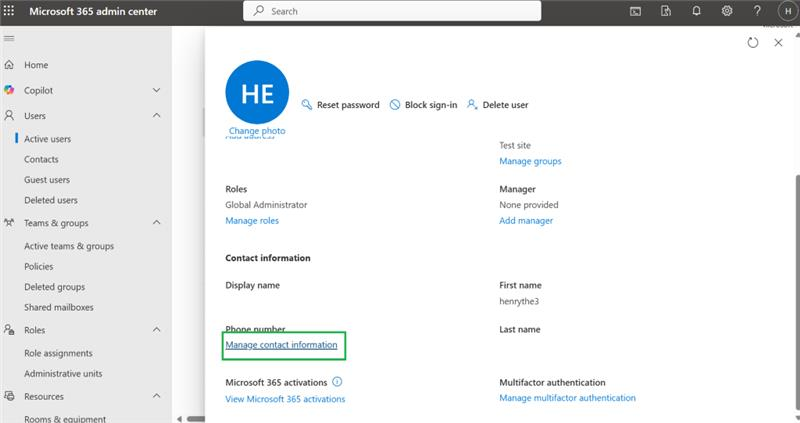Click the Global Administrator role text
The width and height of the screenshot is (800, 423).
click(266, 205)
